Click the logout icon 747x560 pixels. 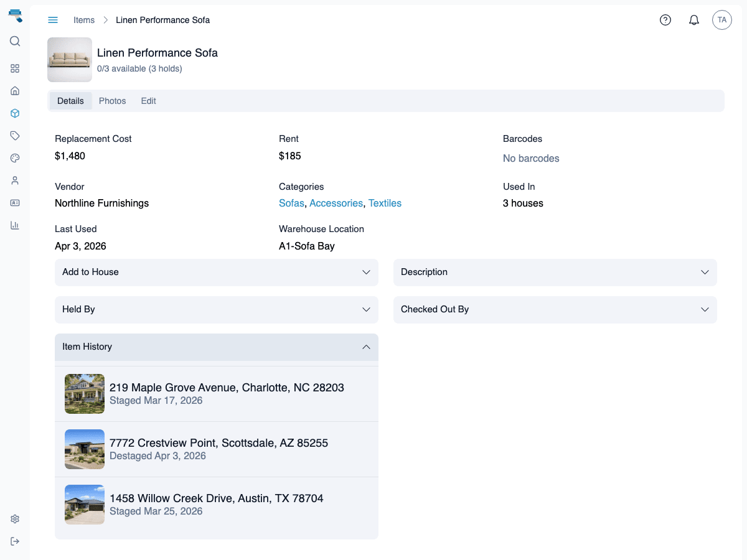tap(15, 541)
